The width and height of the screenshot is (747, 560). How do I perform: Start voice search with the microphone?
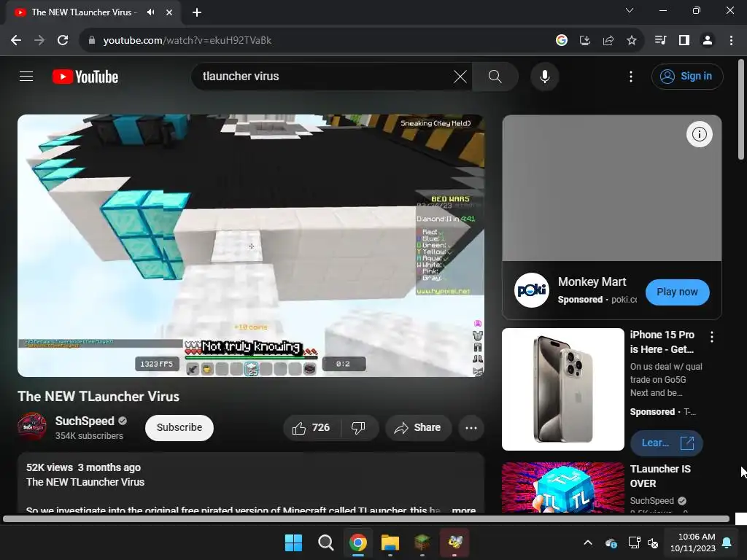544,76
